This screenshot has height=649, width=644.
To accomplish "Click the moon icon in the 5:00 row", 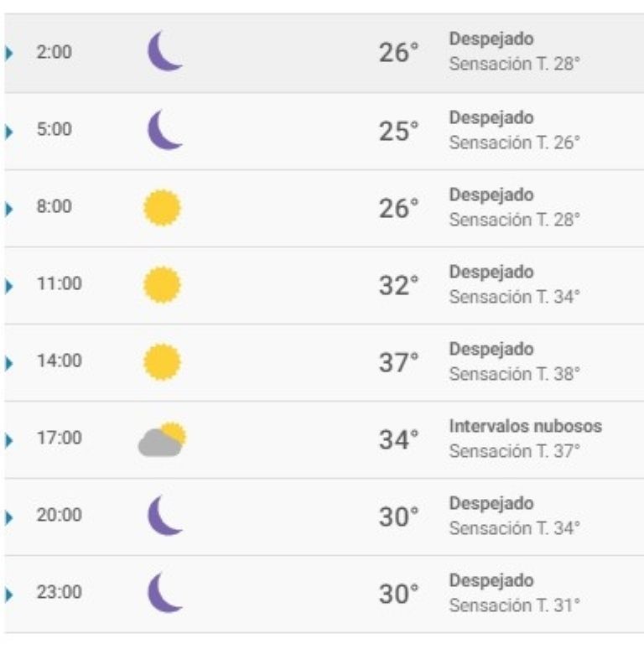I will (164, 130).
